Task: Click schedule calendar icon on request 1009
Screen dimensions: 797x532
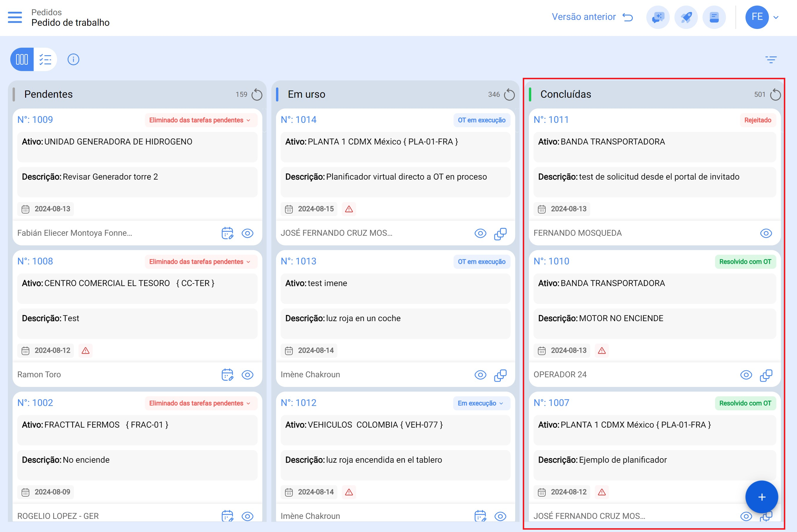Action: click(227, 233)
